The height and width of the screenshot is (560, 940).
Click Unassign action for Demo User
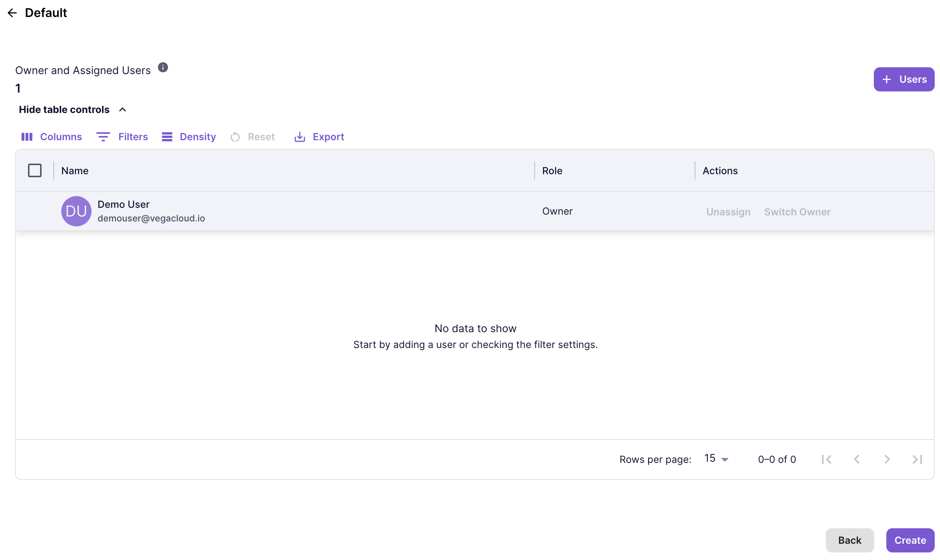[x=729, y=211]
